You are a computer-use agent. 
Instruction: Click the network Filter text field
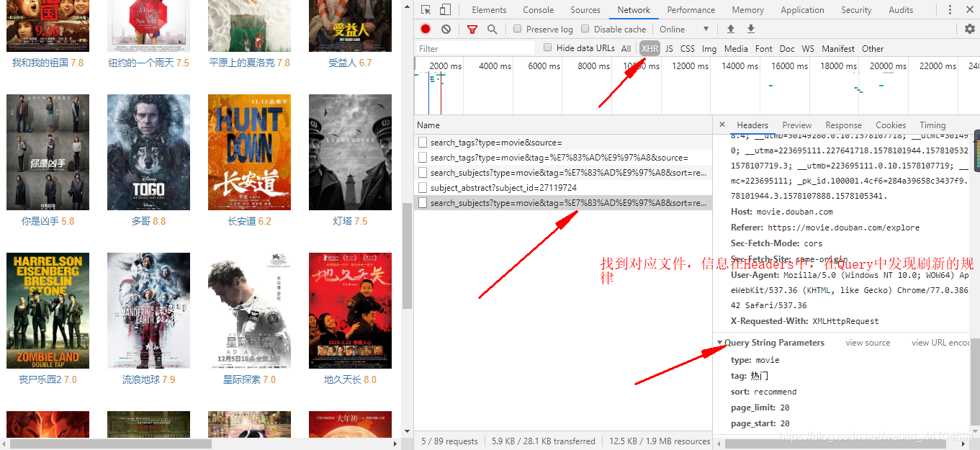tap(475, 48)
